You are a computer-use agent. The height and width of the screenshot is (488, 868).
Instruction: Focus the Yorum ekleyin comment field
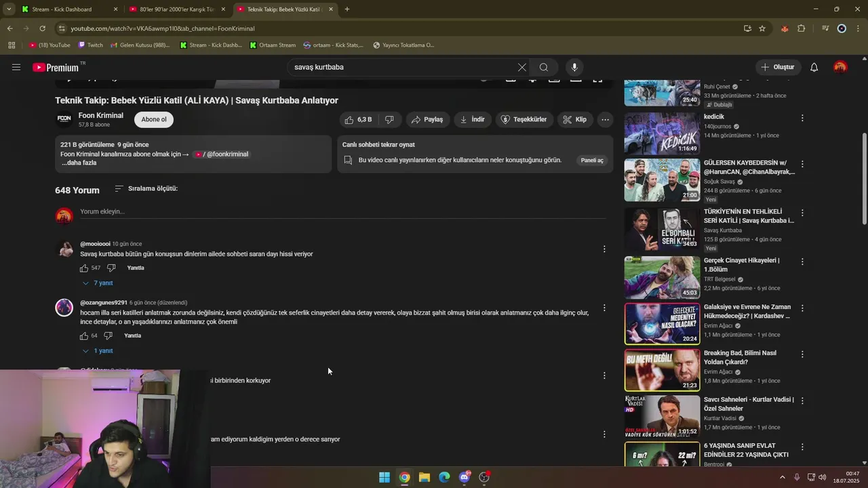(x=343, y=211)
